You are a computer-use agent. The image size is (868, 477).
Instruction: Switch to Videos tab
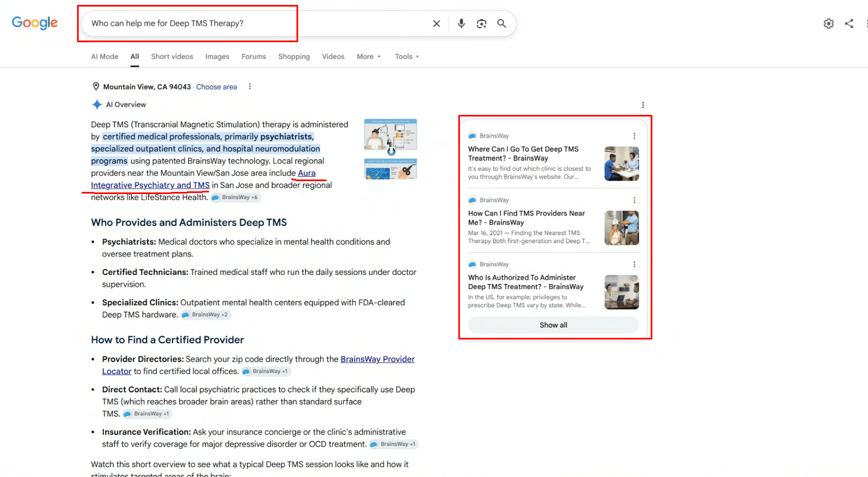tap(333, 56)
